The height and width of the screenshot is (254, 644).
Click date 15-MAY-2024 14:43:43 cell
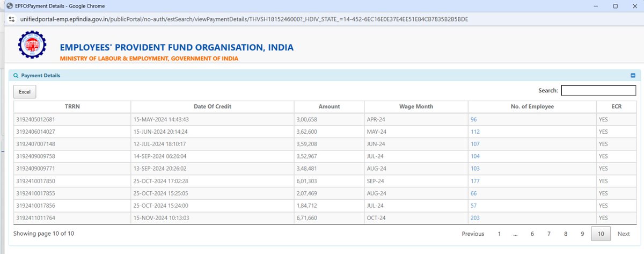pyautogui.click(x=213, y=119)
